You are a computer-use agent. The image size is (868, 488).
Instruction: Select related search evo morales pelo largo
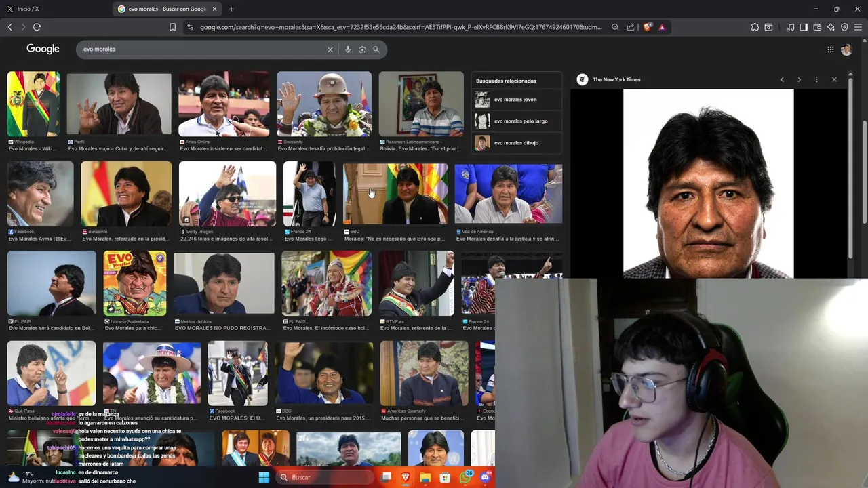(517, 121)
